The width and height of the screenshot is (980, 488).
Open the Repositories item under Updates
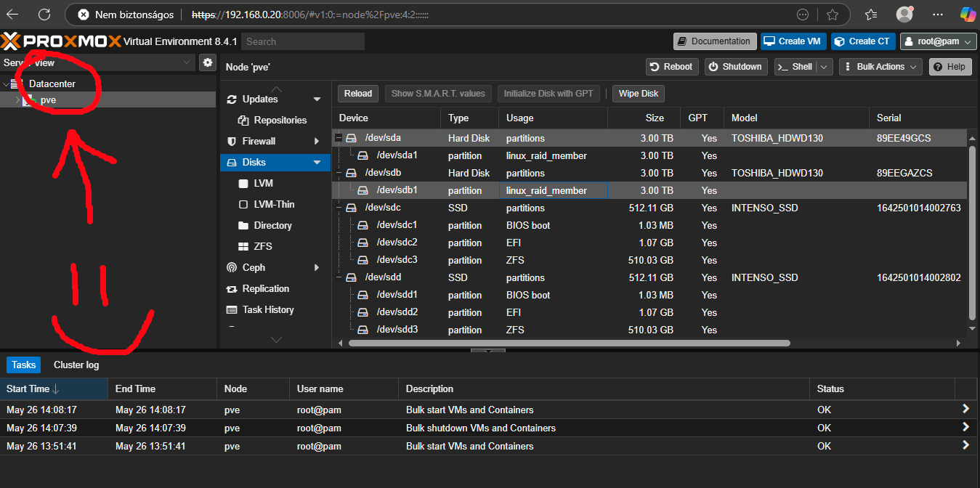[280, 120]
